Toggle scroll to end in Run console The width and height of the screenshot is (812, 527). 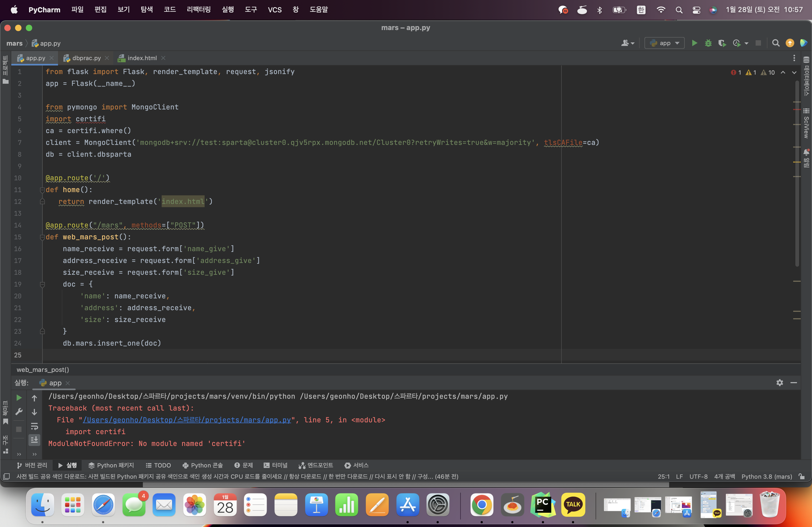34,440
